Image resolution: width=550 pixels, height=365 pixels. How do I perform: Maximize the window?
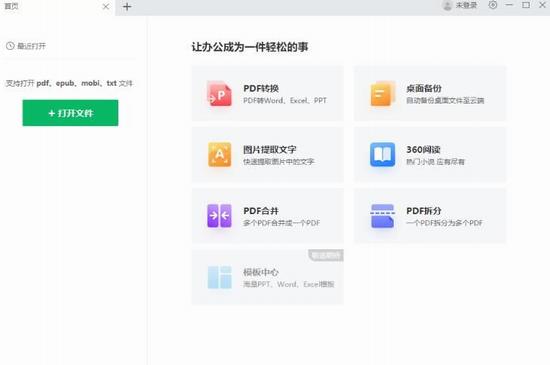pyautogui.click(x=526, y=5)
